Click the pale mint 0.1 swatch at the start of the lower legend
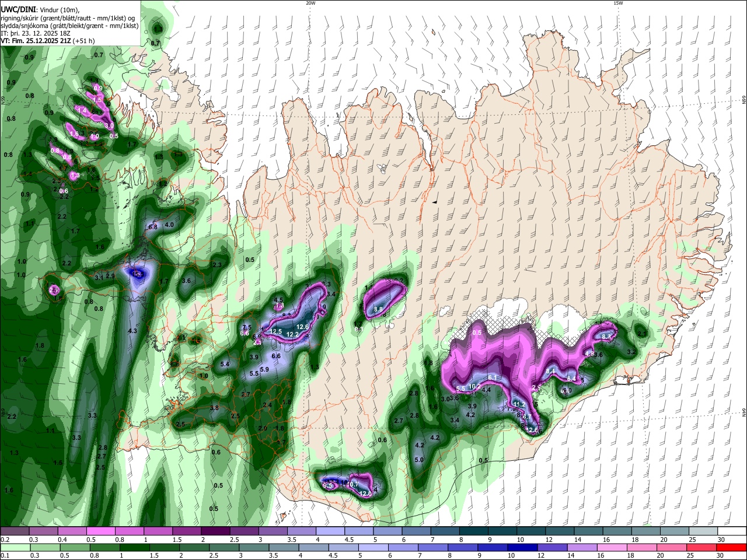Image resolution: width=747 pixels, height=560 pixels. point(15,548)
